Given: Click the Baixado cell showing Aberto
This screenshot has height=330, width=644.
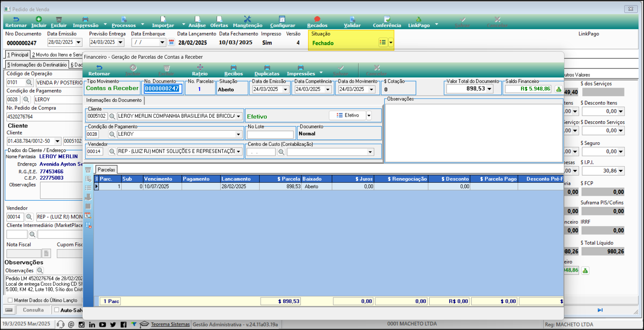Looking at the screenshot, I should (x=316, y=186).
